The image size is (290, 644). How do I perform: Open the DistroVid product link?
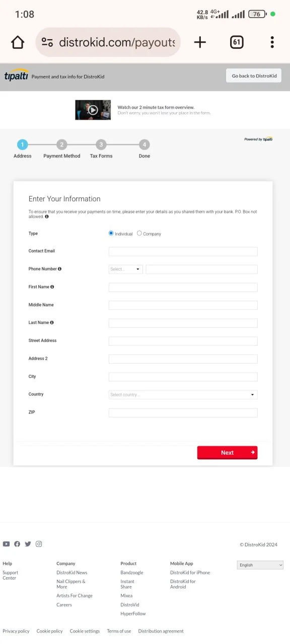tap(130, 605)
